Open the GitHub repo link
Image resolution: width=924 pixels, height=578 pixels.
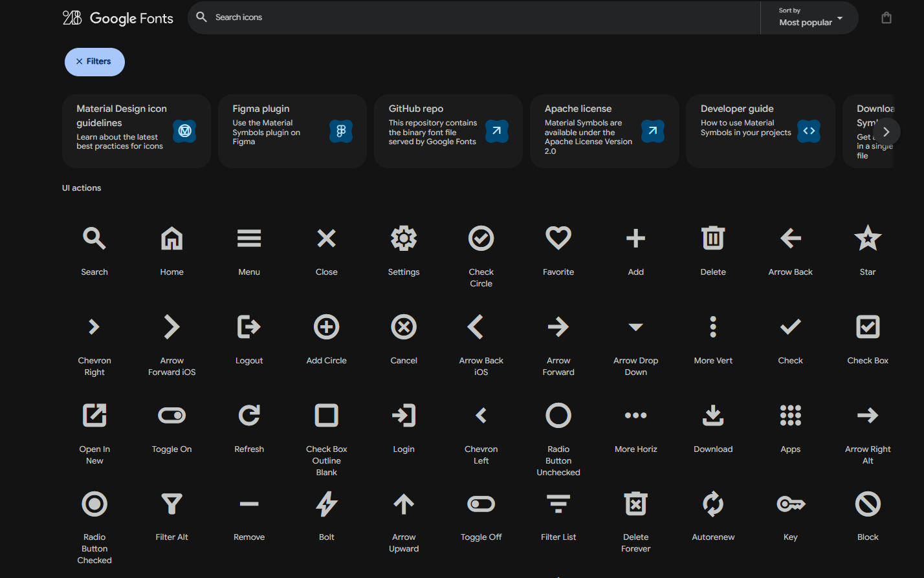[448, 131]
